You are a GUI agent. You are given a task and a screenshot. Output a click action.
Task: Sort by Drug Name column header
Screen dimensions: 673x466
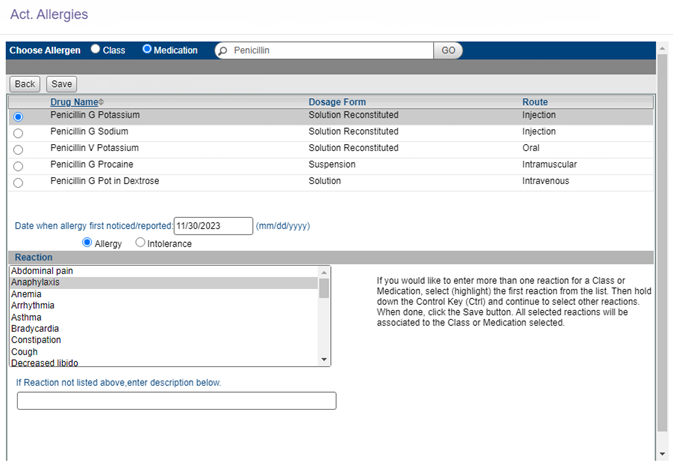[x=73, y=102]
